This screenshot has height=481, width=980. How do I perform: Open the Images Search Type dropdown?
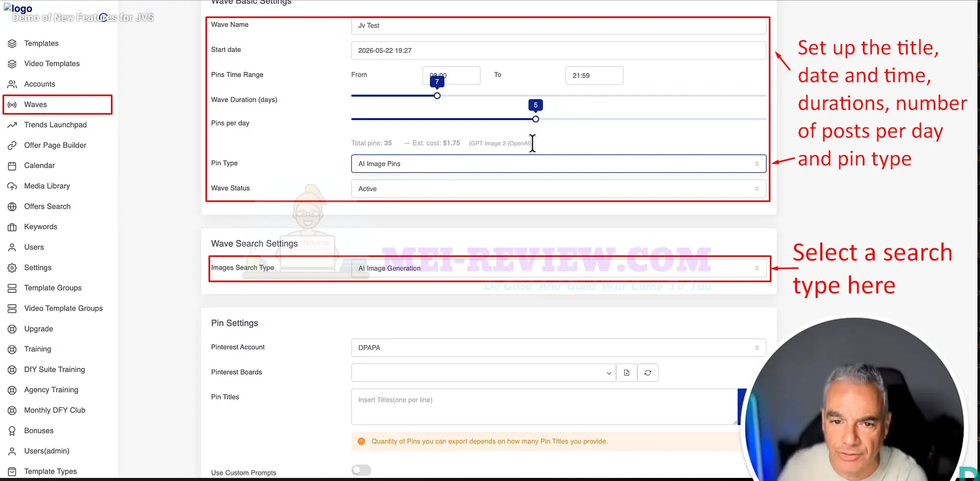point(559,268)
